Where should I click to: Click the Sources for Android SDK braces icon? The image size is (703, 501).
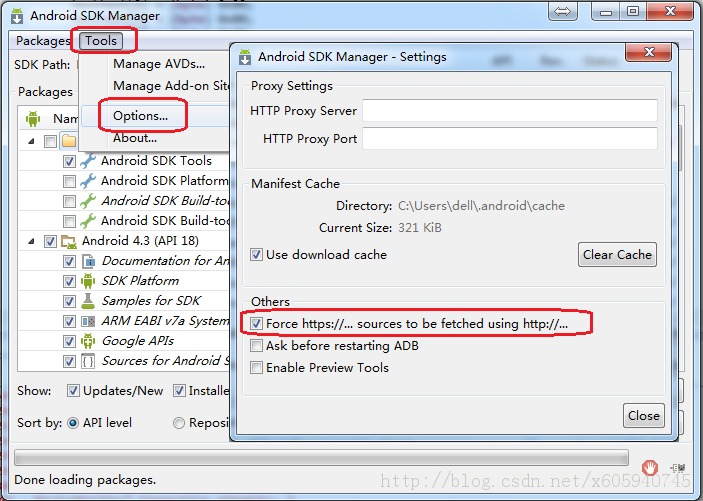(88, 361)
